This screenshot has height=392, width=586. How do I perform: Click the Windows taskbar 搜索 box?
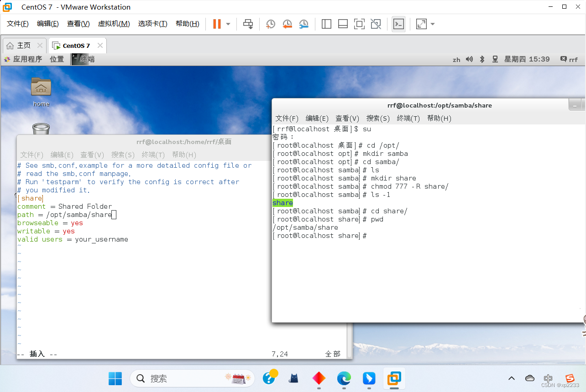tap(192, 378)
